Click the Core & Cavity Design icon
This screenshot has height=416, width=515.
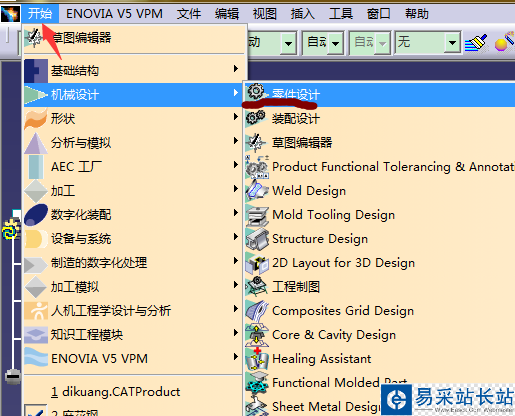point(257,335)
